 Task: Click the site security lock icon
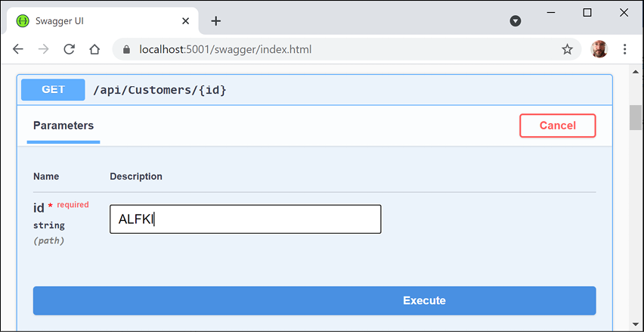pyautogui.click(x=126, y=50)
